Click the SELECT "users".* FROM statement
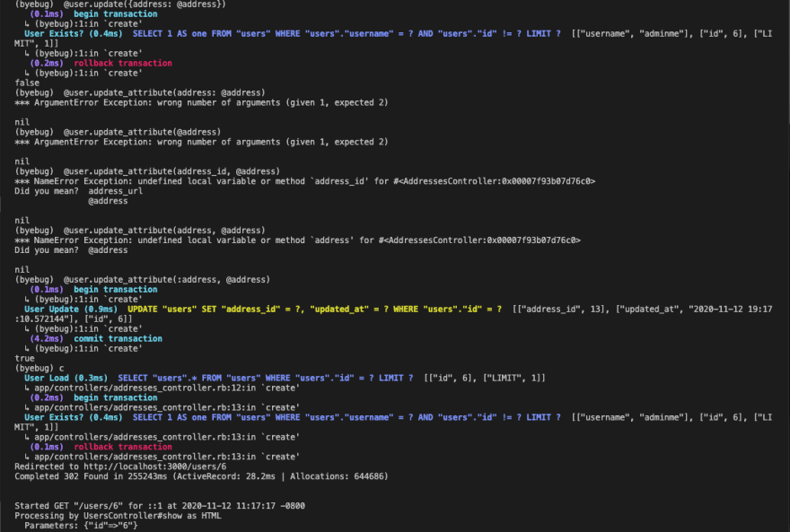Screen dimensions: 790x532 pos(266,378)
